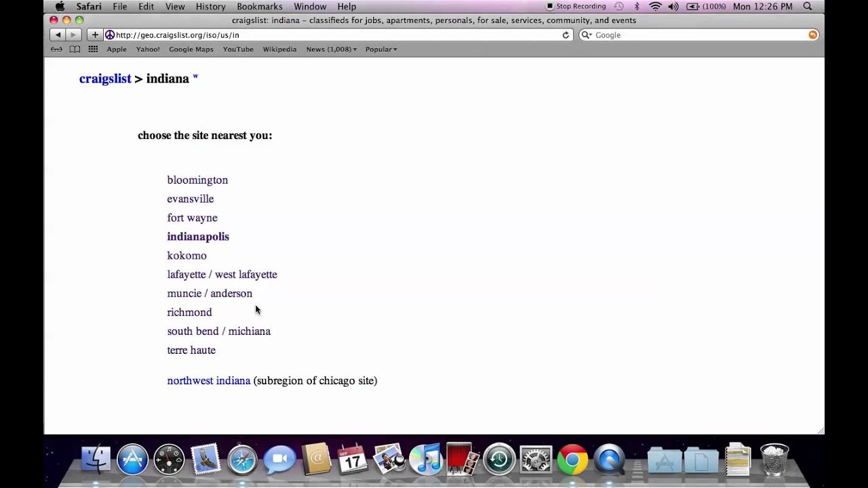
Task: Open iPhoto in the dock
Action: [389, 460]
